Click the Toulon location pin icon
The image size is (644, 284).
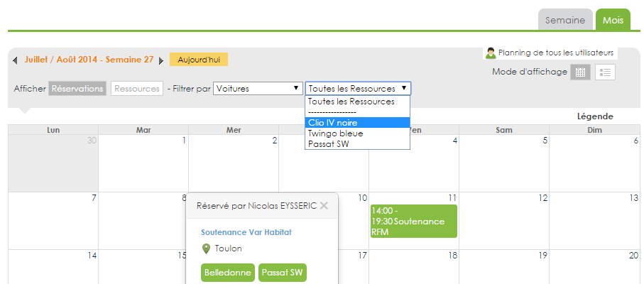click(x=206, y=248)
